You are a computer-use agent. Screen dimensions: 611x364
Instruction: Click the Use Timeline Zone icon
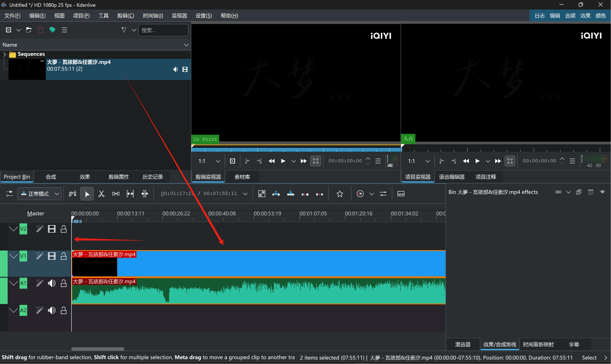pyautogui.click(x=73, y=194)
